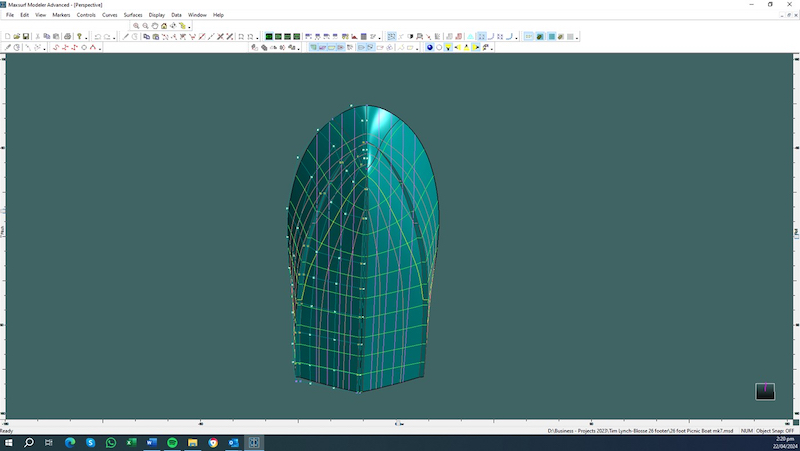Click the Paste clipboard icon

[x=56, y=37]
